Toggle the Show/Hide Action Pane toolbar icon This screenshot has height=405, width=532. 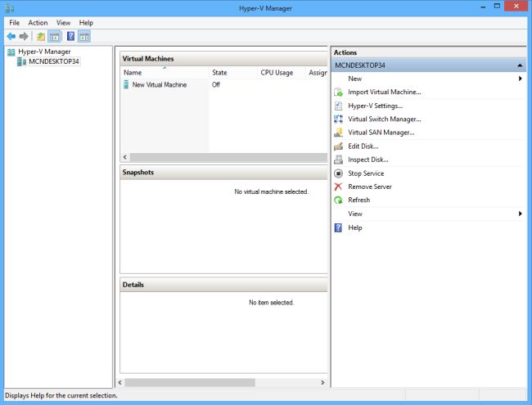(x=84, y=36)
